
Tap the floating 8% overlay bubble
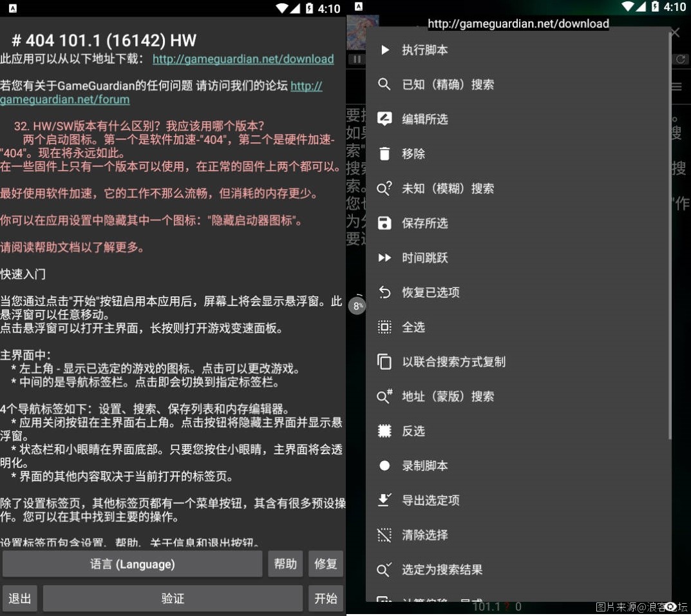coord(357,305)
